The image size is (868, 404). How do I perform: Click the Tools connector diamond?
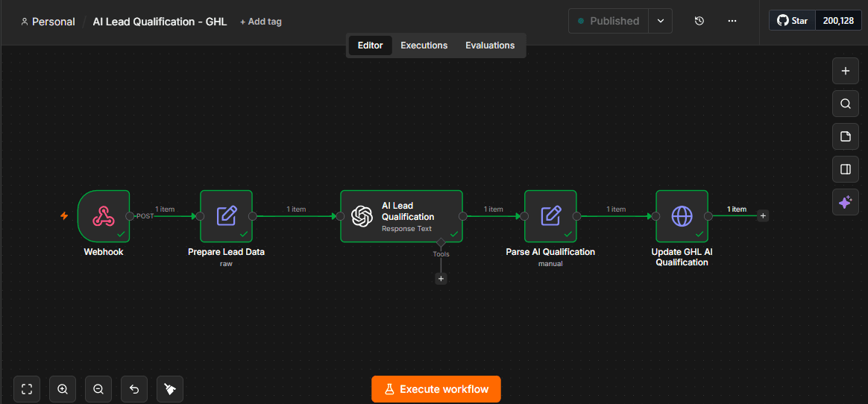coord(441,242)
